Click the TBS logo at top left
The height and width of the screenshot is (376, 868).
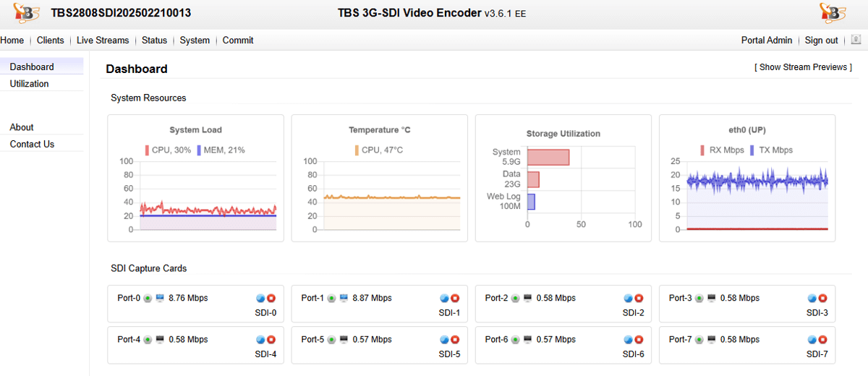point(25,13)
